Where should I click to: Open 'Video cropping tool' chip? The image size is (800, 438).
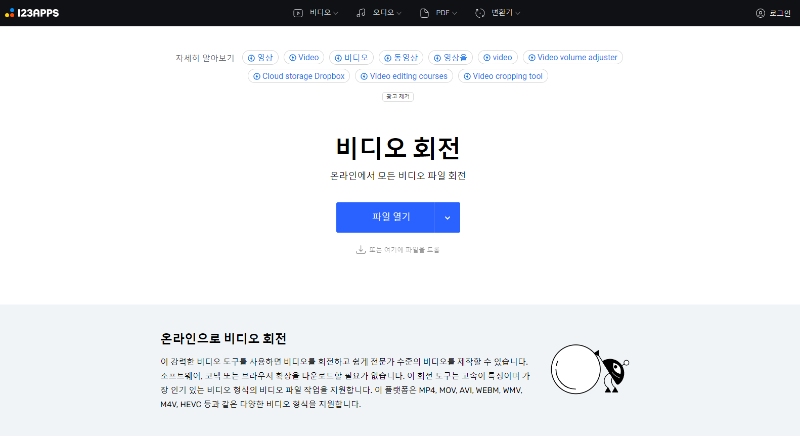point(503,76)
